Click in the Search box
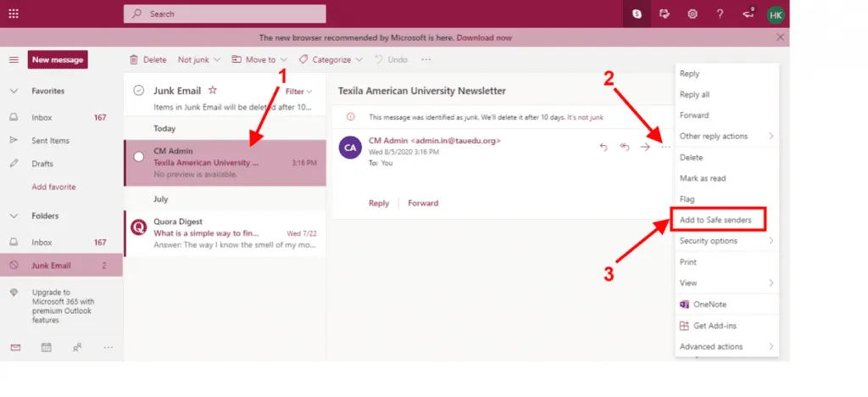 pyautogui.click(x=225, y=14)
